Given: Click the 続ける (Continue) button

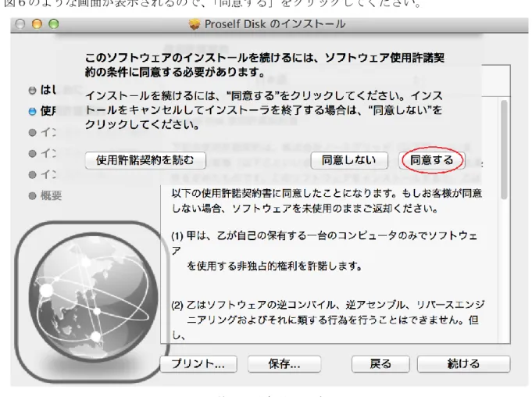Looking at the screenshot, I should [463, 364].
